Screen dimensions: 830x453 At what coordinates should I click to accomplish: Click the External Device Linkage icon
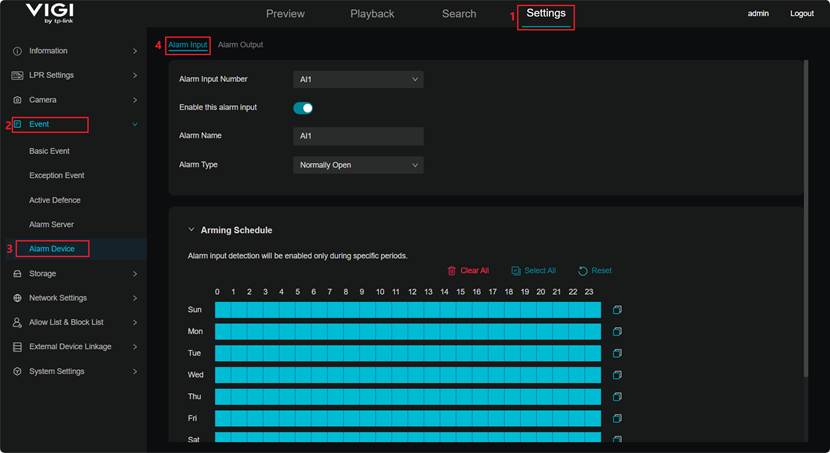pos(17,347)
